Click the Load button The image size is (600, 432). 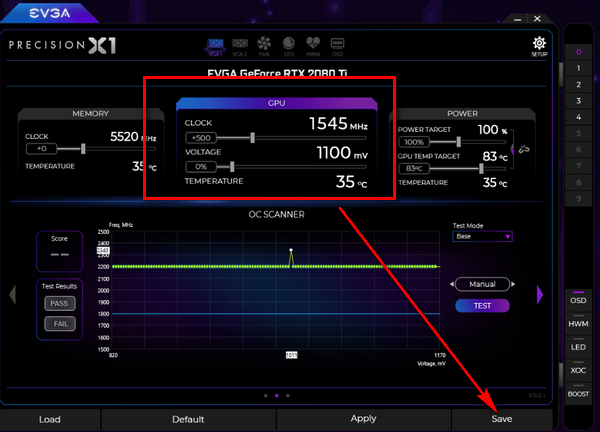50,419
